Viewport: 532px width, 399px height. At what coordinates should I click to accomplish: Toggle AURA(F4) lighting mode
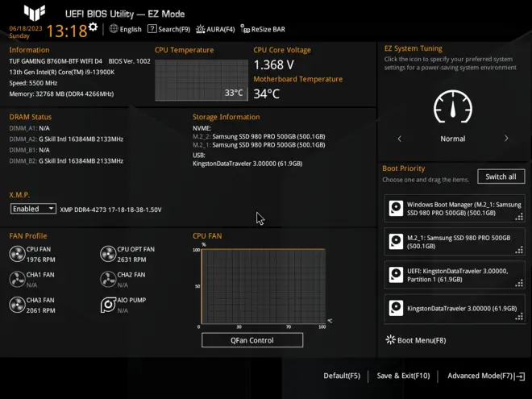[x=215, y=29]
